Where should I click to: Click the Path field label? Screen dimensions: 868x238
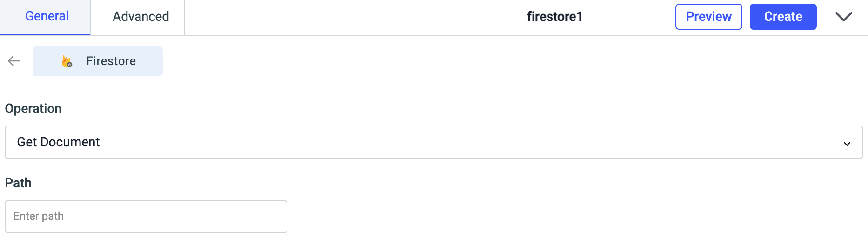tap(18, 183)
